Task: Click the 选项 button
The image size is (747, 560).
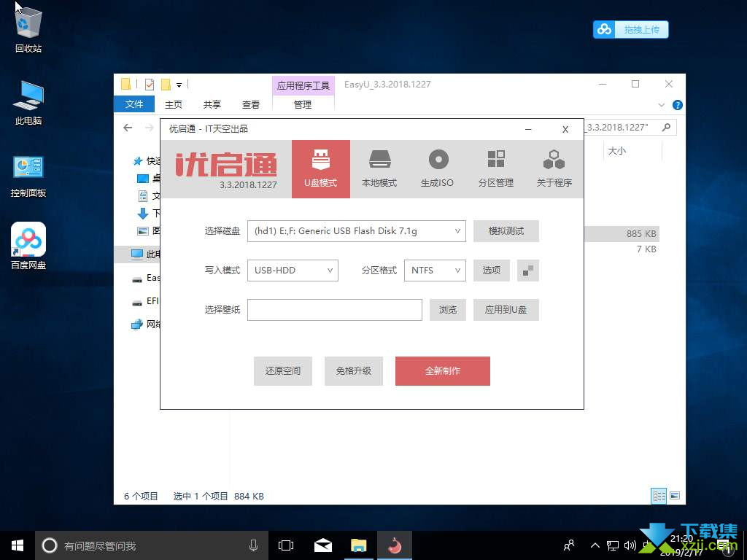Action: [x=492, y=271]
